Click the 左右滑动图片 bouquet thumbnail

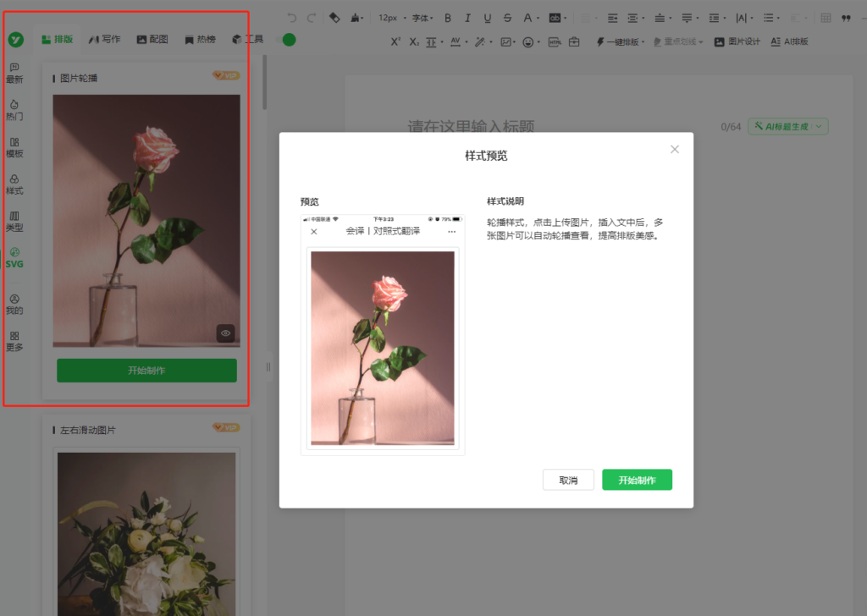[146, 534]
